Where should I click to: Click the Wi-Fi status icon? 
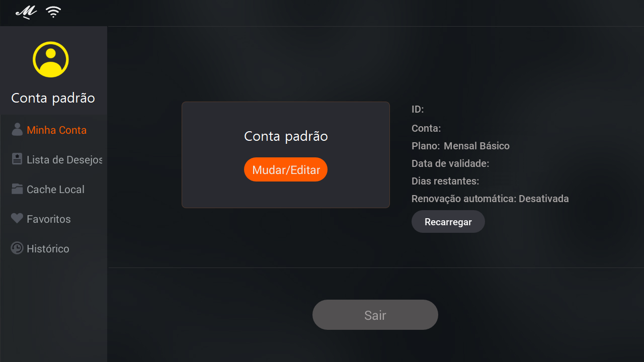pos(53,12)
